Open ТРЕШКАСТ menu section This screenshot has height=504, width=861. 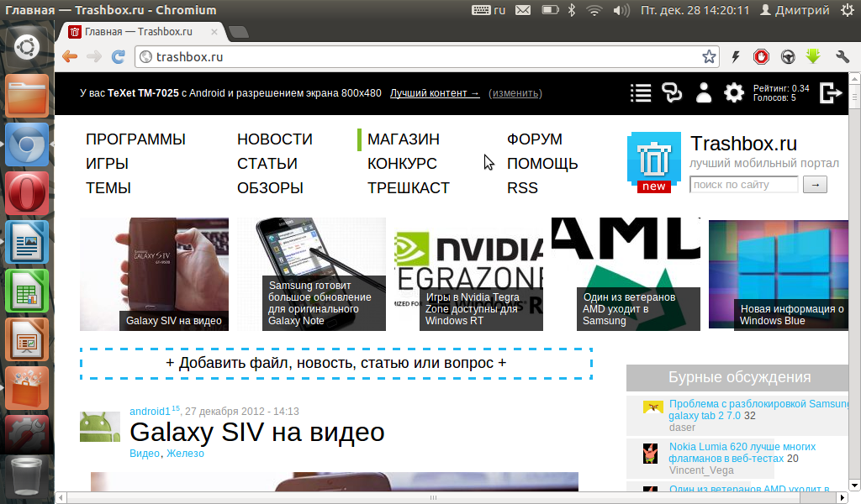[x=408, y=188]
